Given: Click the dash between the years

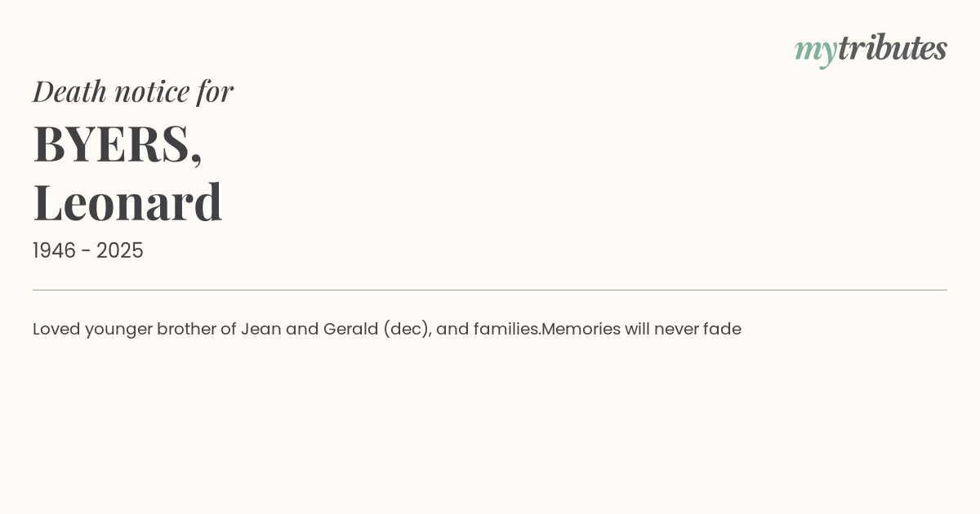Looking at the screenshot, I should [86, 251].
